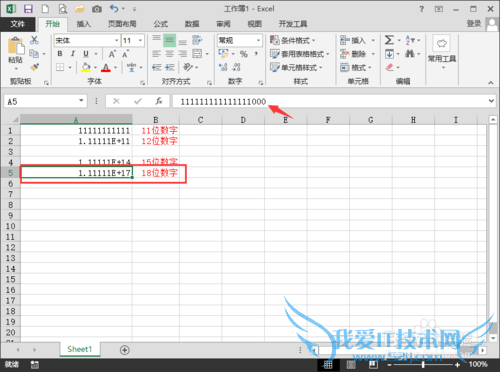Click the zoom slider handle
Image resolution: width=500 pixels, height=372 pixels.
point(423,365)
